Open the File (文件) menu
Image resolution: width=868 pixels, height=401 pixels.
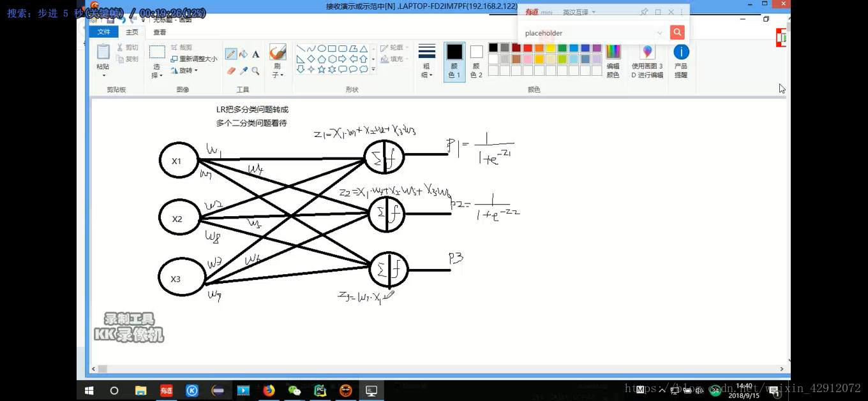[x=103, y=32]
